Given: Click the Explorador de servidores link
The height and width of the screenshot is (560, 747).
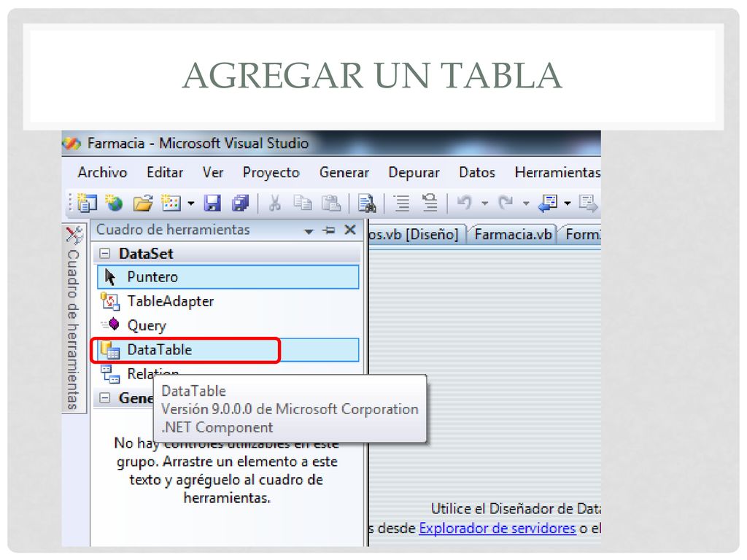Looking at the screenshot, I should [498, 529].
